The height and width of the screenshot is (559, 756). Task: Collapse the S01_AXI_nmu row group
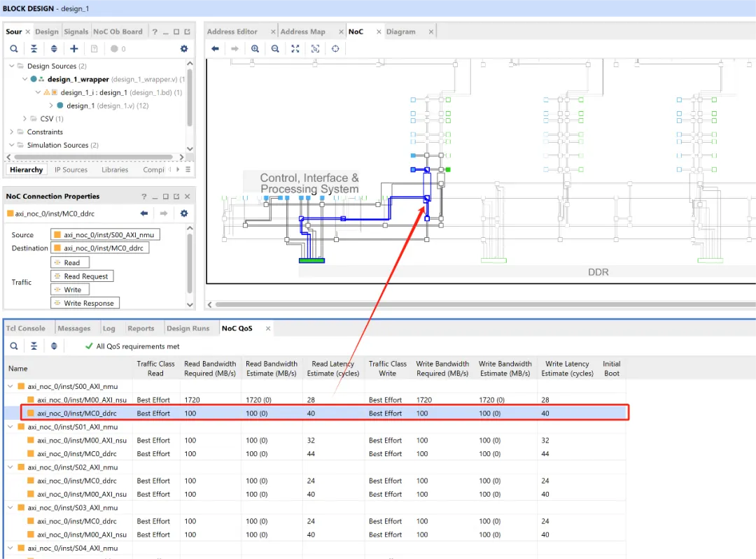coord(10,427)
